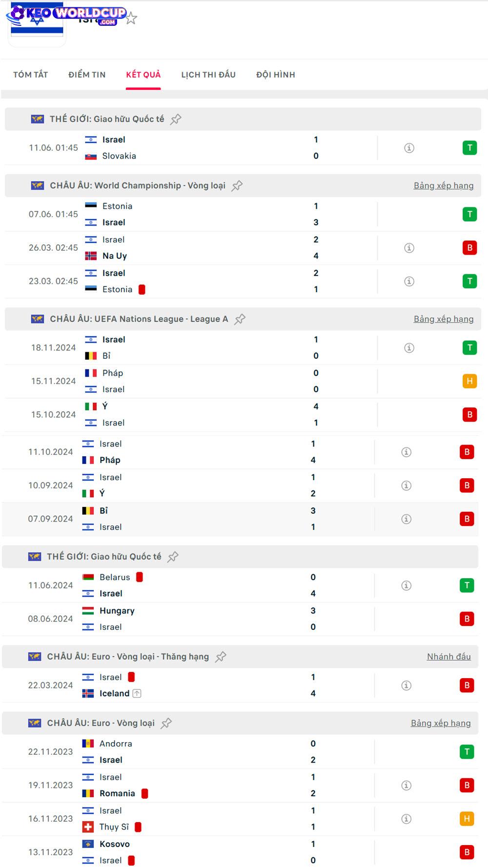Viewport: 488px width, 868px height.
Task: Pin the Euro Vòng loại section
Action: (166, 723)
